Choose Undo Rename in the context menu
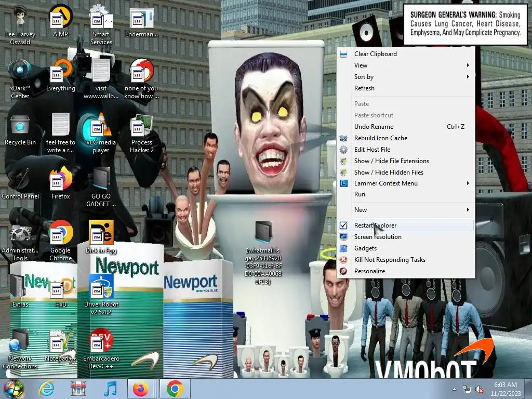532x399 pixels. [405, 127]
